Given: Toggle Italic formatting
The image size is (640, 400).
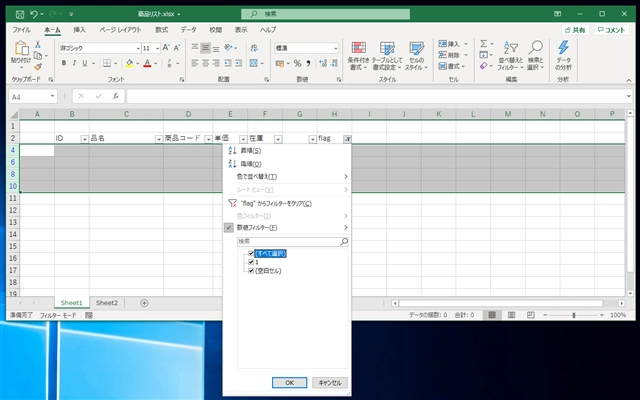Looking at the screenshot, I should tap(74, 63).
